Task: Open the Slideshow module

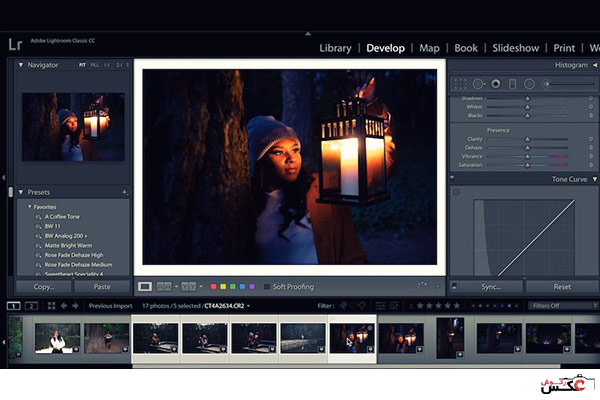Action: coord(515,48)
